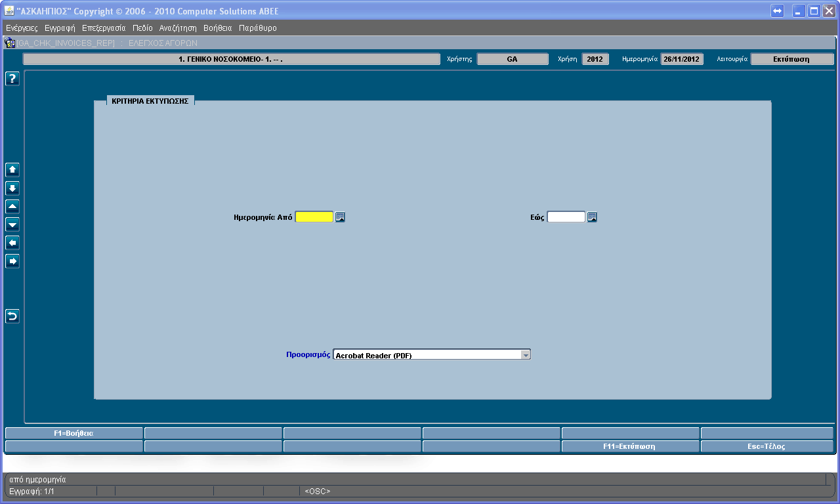Open the Πεδίο menu

[142, 28]
